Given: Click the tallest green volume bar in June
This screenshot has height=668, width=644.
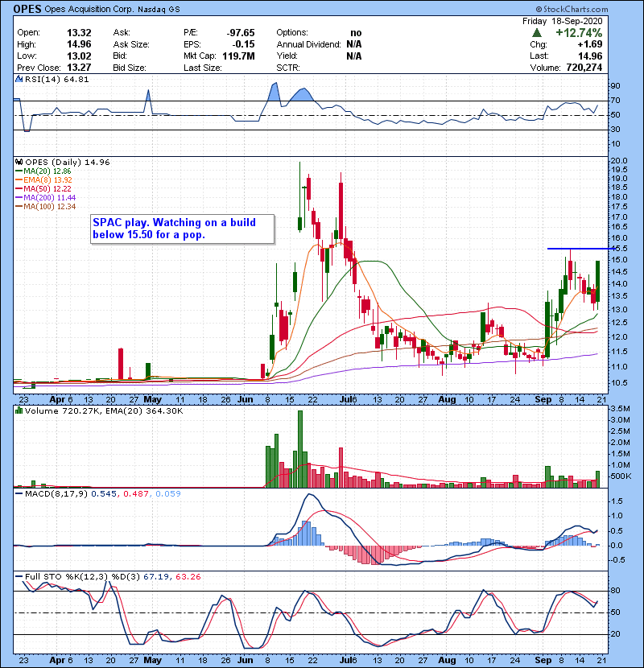Looking at the screenshot, I should click(300, 449).
